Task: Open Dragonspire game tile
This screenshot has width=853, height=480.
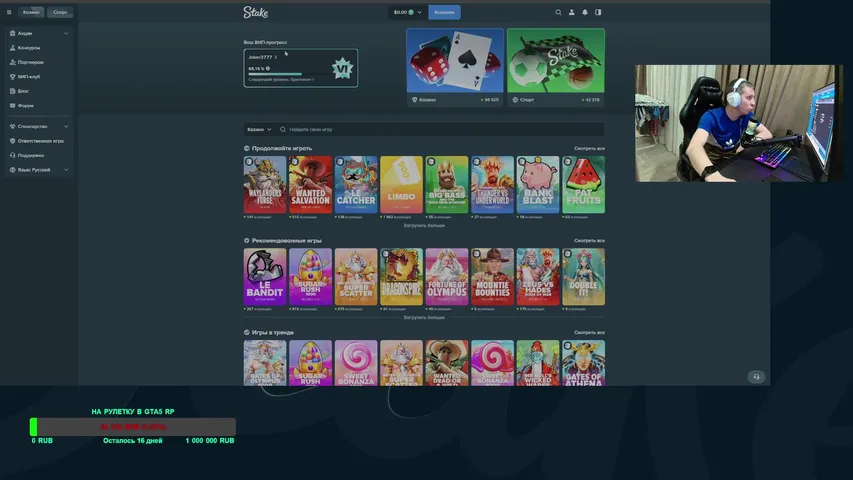Action: point(401,276)
